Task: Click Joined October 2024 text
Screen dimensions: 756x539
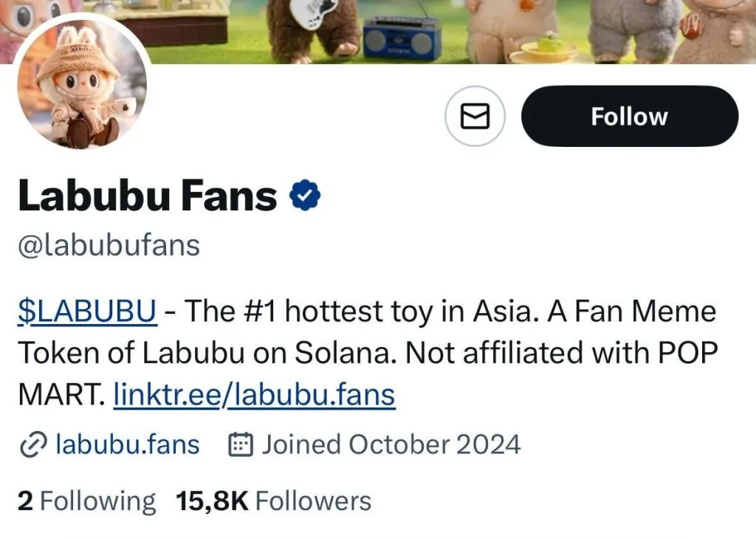Action: 391,444
